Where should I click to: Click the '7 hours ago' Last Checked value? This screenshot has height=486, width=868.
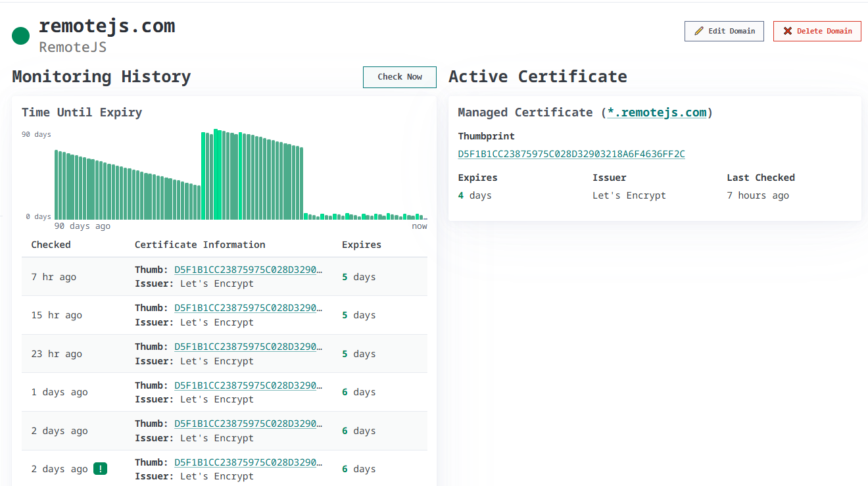pos(758,195)
